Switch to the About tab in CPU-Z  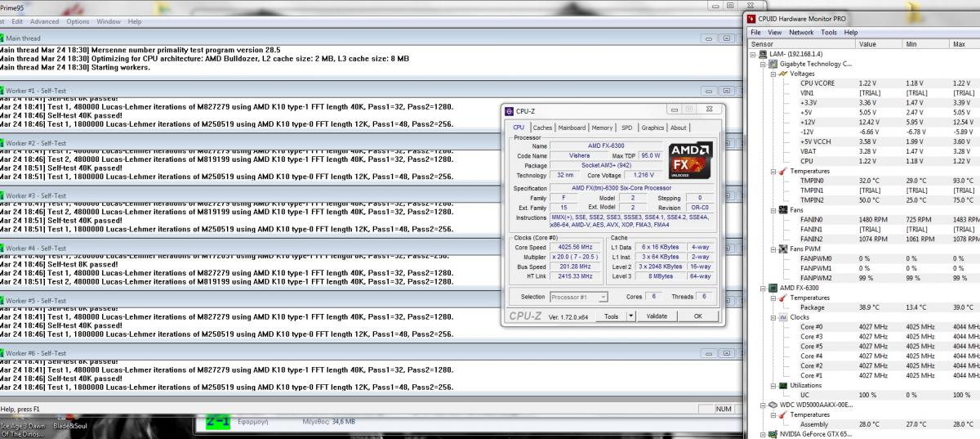pos(679,128)
